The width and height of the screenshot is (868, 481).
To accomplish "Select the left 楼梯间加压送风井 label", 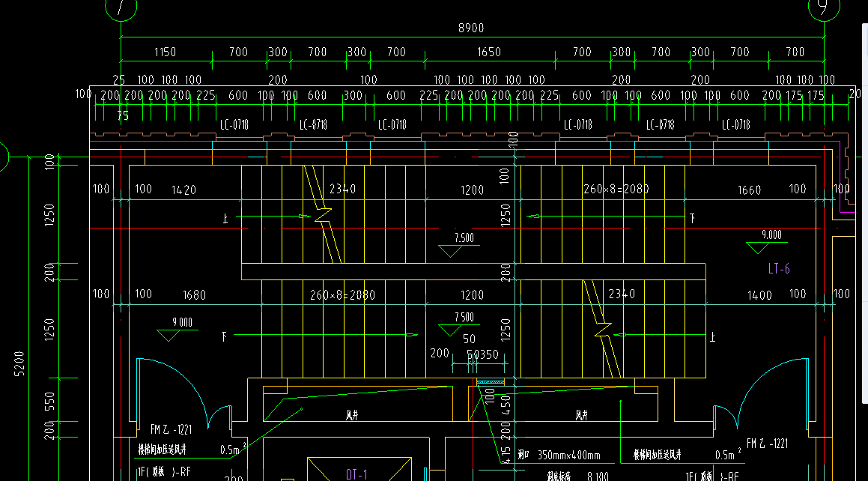I will 163,450.
